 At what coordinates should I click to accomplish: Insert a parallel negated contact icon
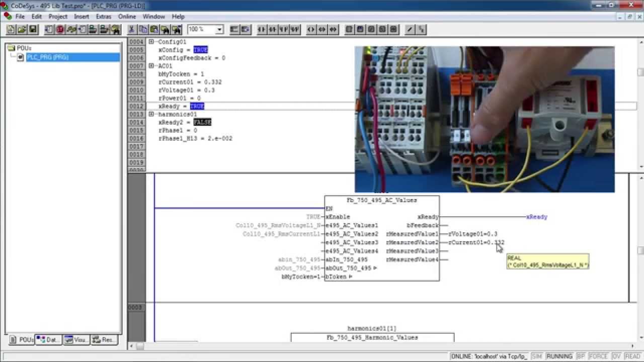(x=294, y=30)
